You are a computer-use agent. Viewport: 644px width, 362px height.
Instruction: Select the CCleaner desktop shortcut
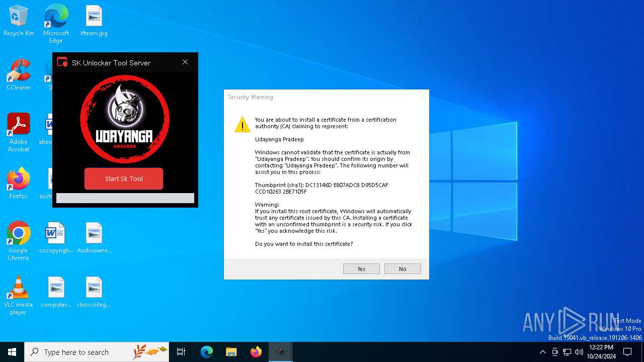click(19, 75)
